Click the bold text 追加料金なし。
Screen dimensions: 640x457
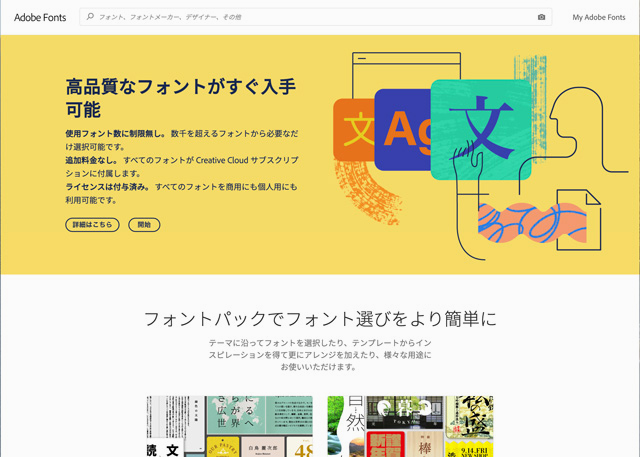pos(92,160)
